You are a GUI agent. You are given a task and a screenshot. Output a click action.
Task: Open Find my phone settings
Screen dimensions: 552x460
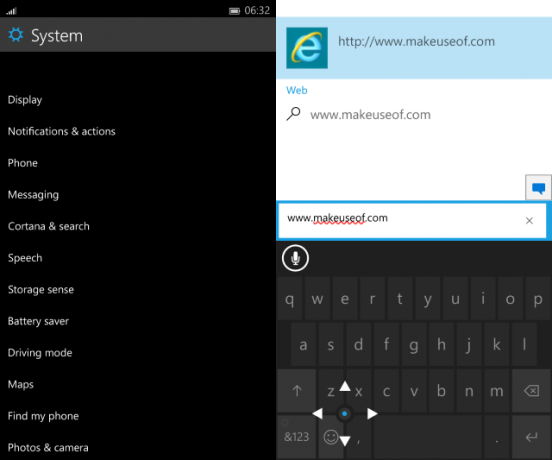43,416
